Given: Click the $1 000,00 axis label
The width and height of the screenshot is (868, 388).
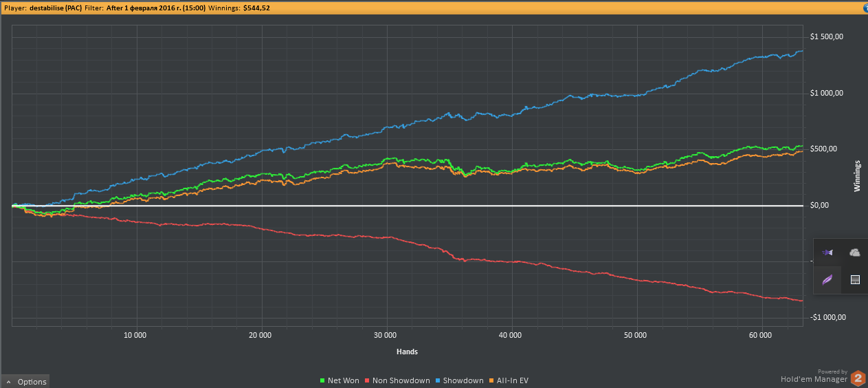Looking at the screenshot, I should pos(827,93).
